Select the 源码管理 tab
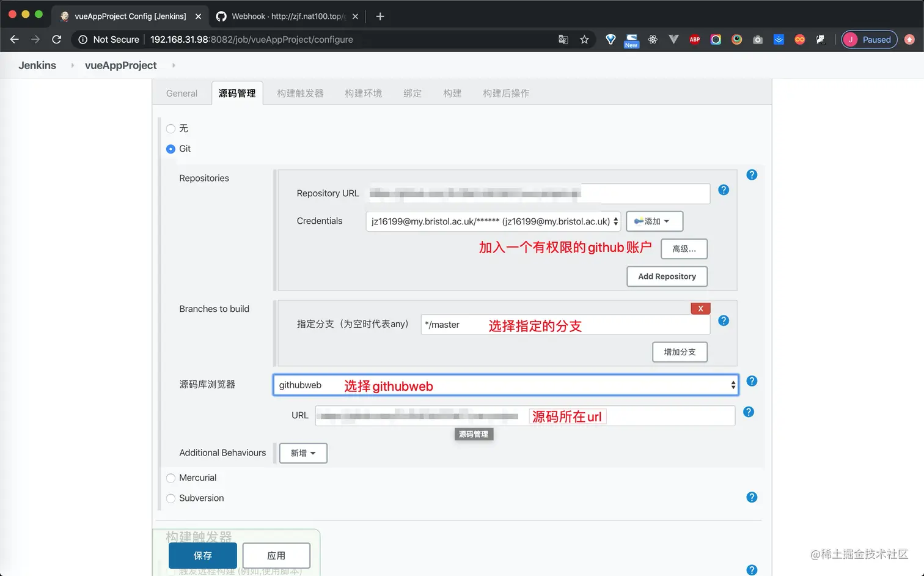Image resolution: width=924 pixels, height=576 pixels. (237, 94)
